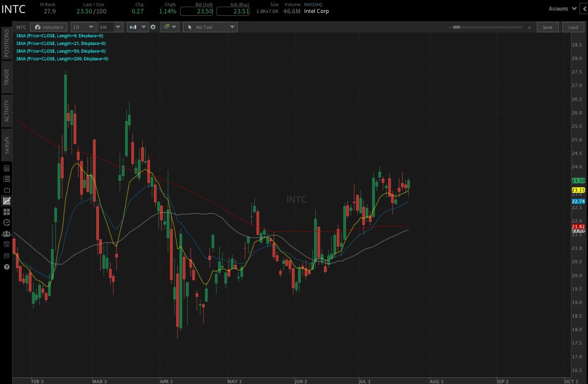The image size is (588, 384).
Task: Click the 28.5 price axis label
Action: click(x=577, y=45)
